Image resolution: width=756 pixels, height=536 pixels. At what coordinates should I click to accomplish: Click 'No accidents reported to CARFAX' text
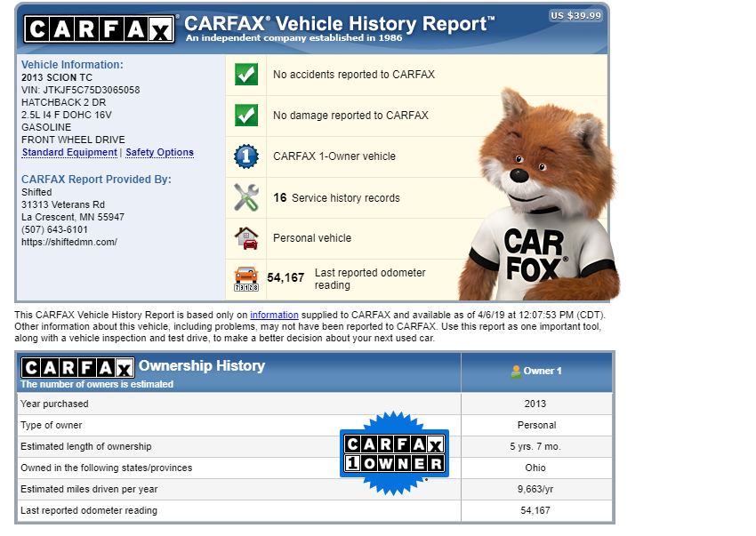(354, 75)
